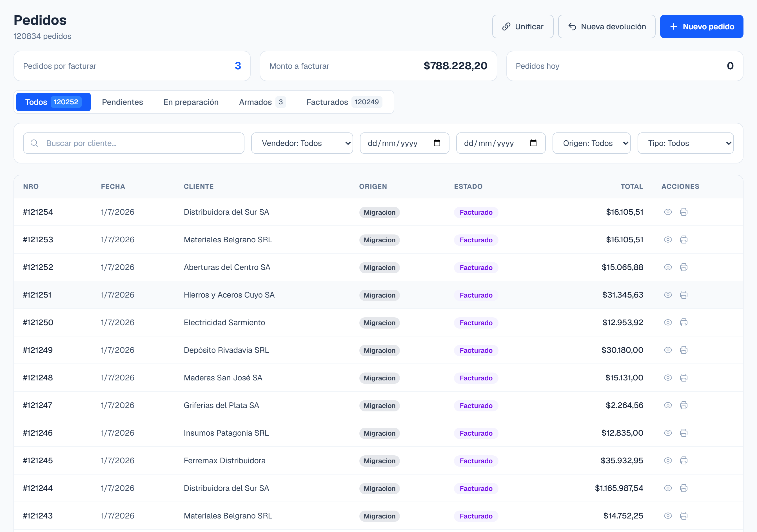Print order #121247 Griferías del Plata
Screen dimensions: 757x532
683,405
